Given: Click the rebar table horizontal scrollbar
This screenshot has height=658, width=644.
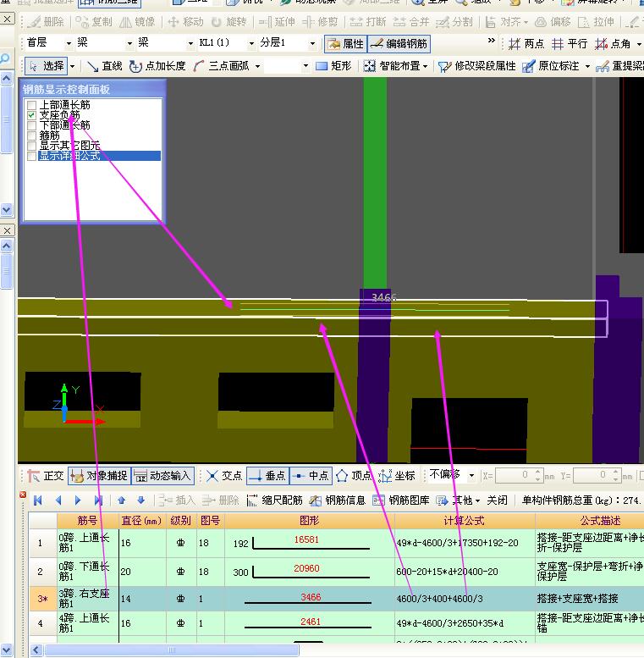Looking at the screenshot, I should point(171,650).
